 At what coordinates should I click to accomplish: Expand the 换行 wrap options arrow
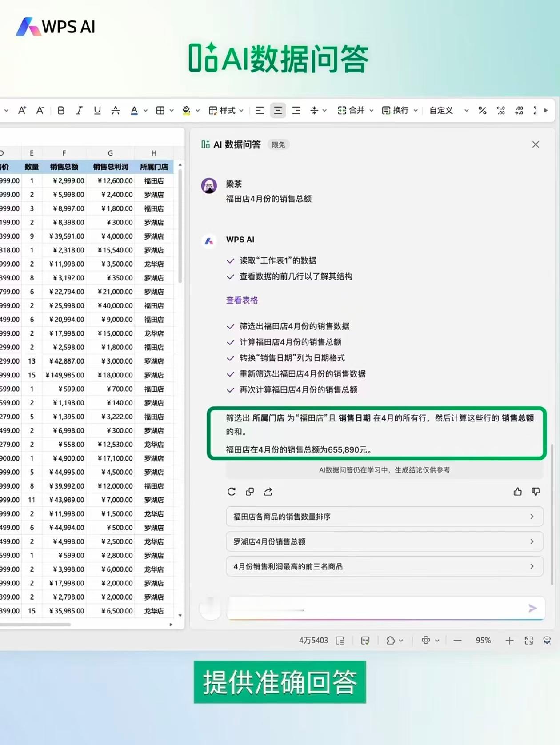coord(416,111)
